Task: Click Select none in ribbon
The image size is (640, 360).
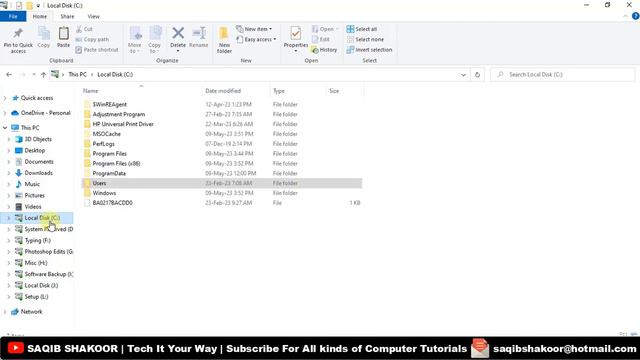Action: pyautogui.click(x=365, y=40)
